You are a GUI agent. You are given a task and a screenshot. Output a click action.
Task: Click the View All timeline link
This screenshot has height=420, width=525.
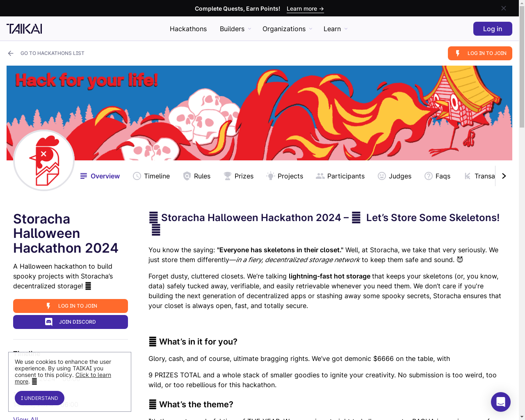pos(25,418)
